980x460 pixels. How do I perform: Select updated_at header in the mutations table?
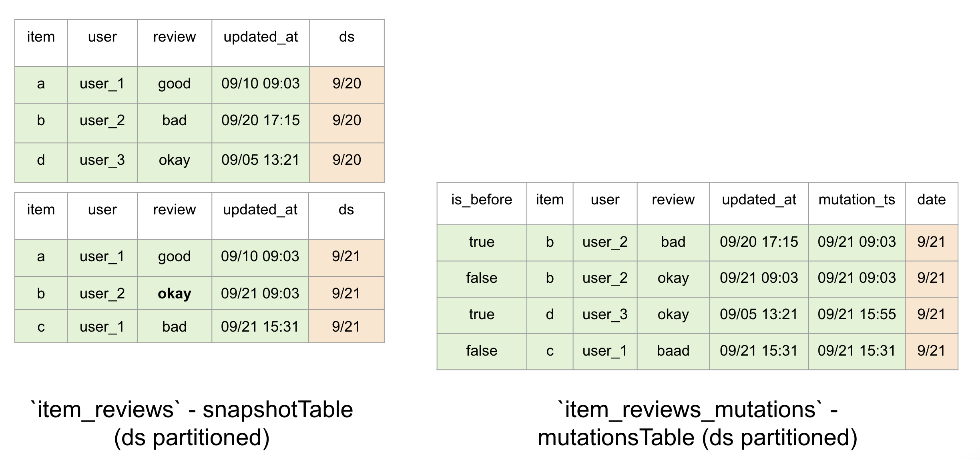tap(759, 200)
